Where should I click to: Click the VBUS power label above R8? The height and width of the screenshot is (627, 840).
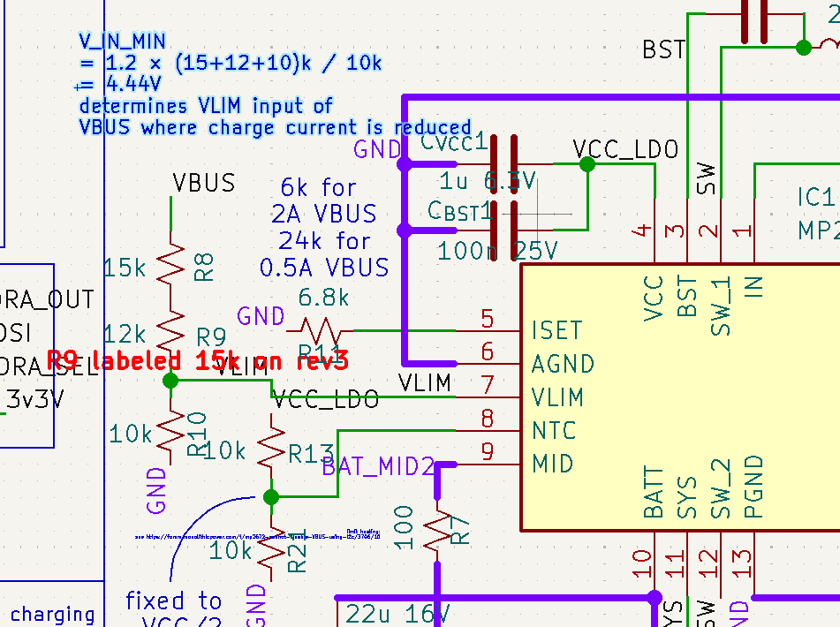[x=203, y=184]
